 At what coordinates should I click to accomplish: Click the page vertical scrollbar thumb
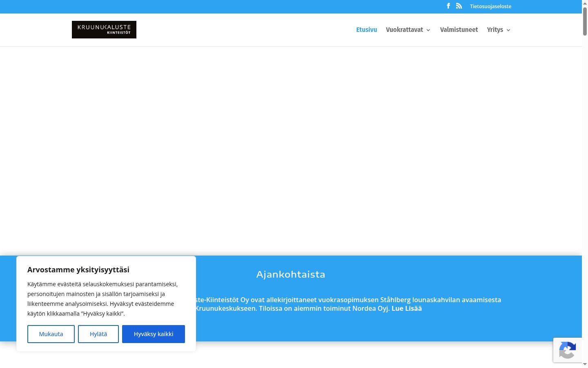(585, 21)
